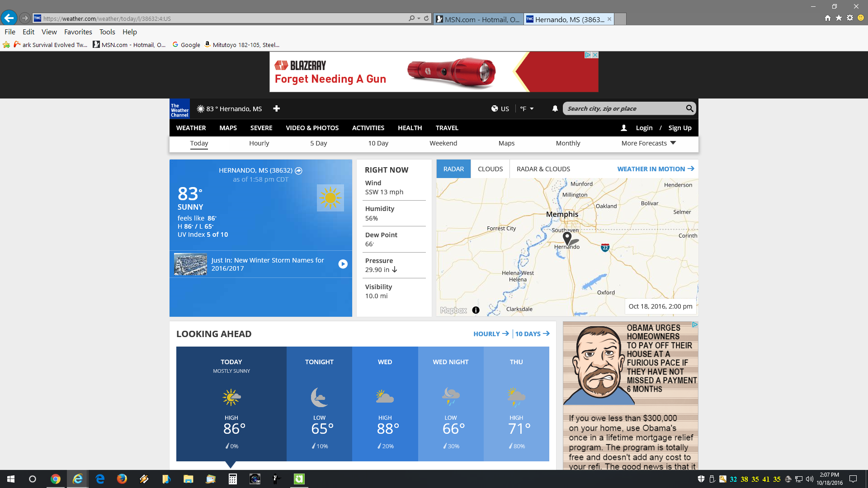The width and height of the screenshot is (868, 488).
Task: Click the Mapbox info icon on map
Action: (476, 310)
